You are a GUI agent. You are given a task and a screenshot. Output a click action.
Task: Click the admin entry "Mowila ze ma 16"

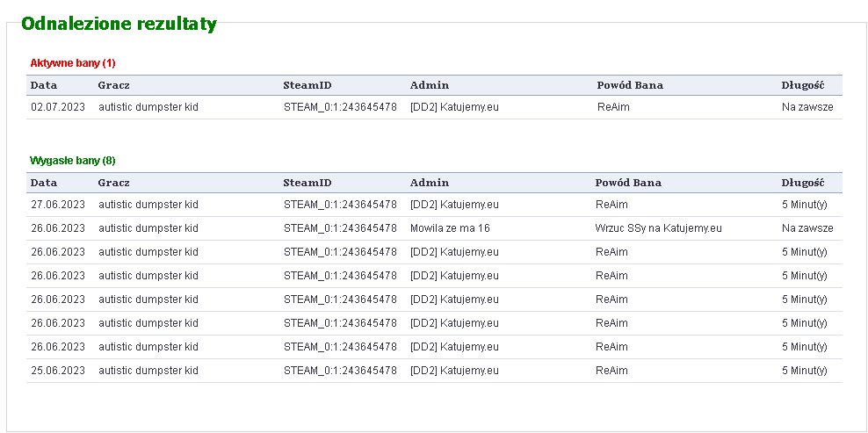(x=450, y=228)
